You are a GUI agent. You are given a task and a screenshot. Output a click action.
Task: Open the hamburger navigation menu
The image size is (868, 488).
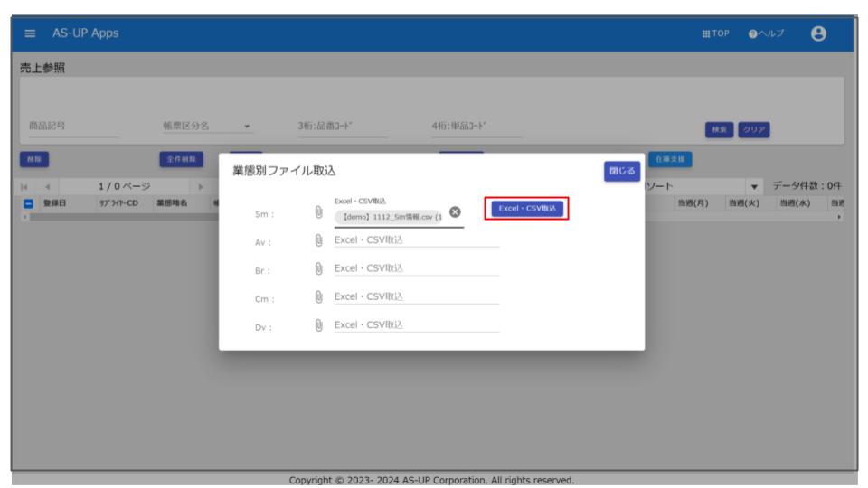32,33
